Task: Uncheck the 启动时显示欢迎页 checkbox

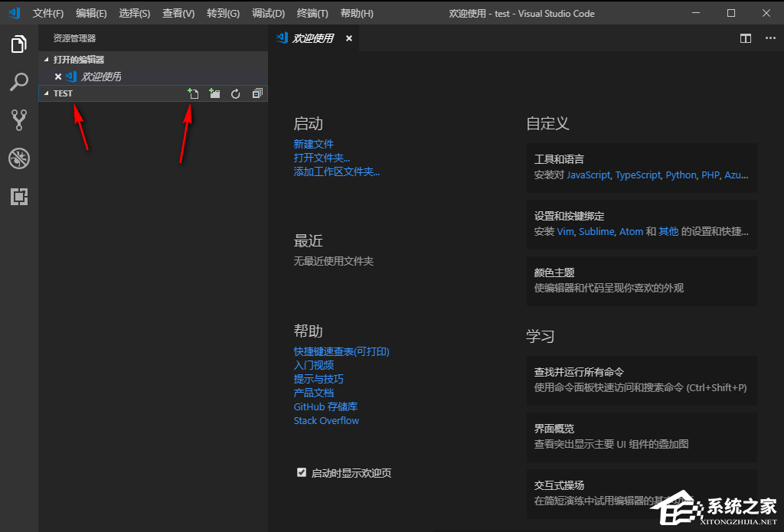Action: pyautogui.click(x=301, y=472)
